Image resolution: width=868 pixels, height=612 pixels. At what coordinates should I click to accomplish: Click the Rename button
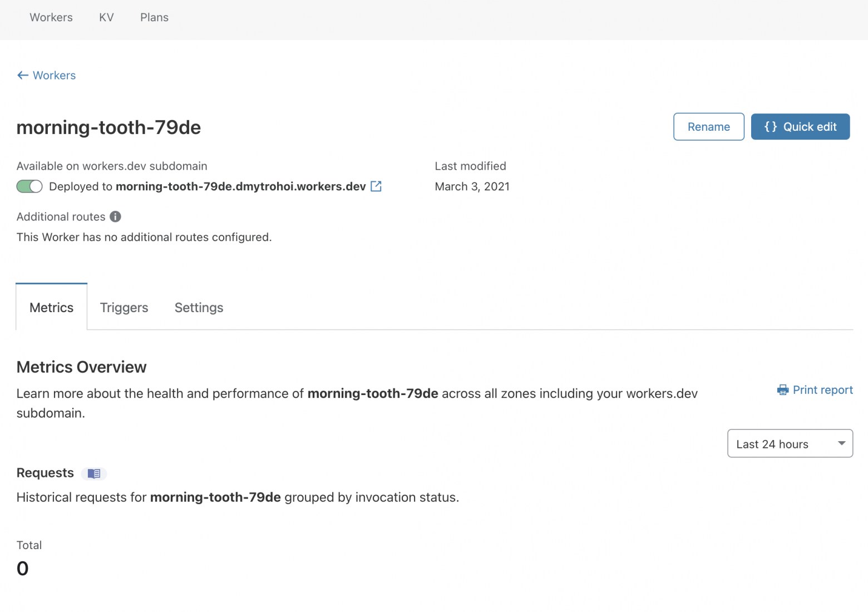point(709,127)
